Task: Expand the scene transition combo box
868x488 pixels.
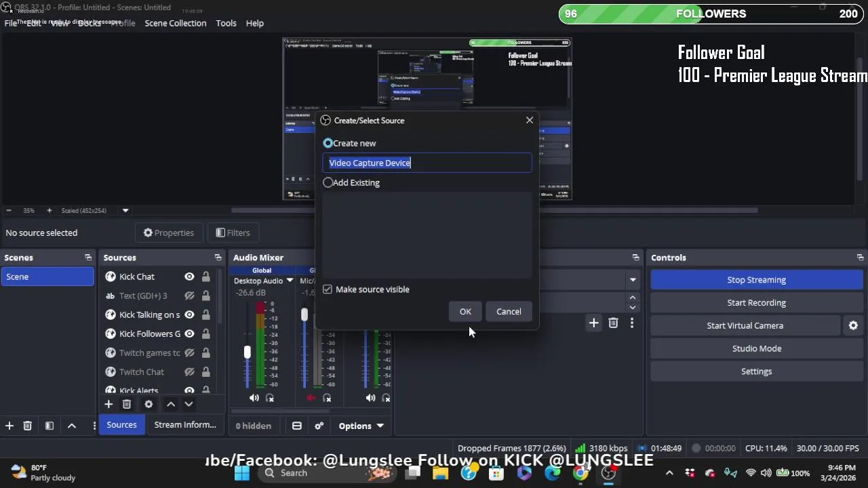Action: point(633,280)
